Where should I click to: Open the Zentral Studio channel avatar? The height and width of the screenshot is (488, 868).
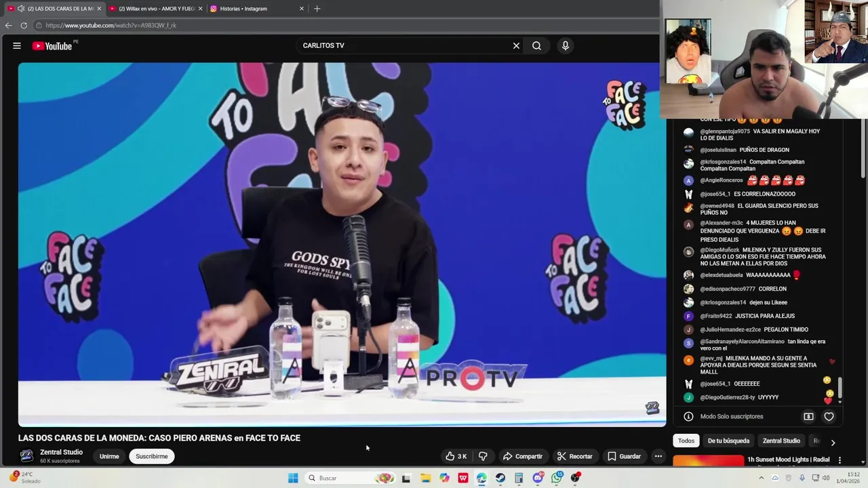click(x=26, y=456)
